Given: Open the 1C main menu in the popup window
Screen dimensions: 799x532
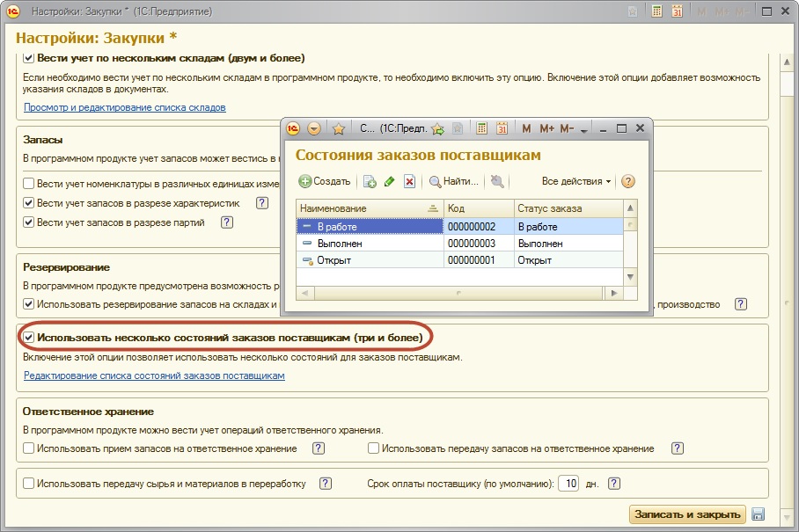Looking at the screenshot, I should [293, 128].
